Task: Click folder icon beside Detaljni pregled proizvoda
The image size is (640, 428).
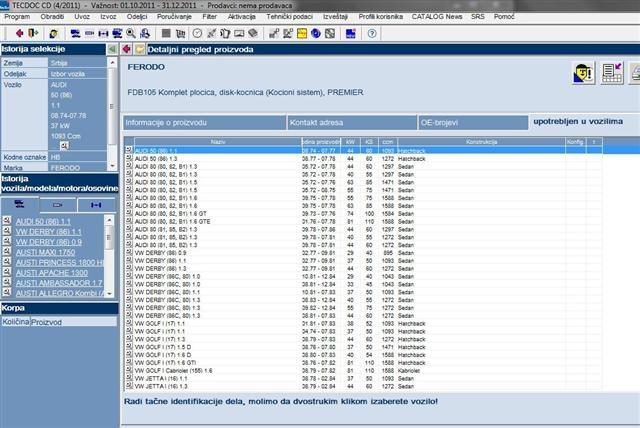Action: (140, 49)
